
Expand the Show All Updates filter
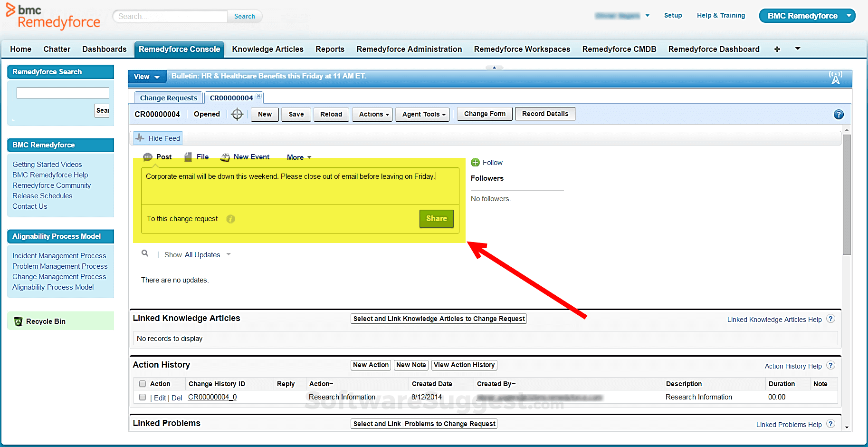(x=197, y=255)
